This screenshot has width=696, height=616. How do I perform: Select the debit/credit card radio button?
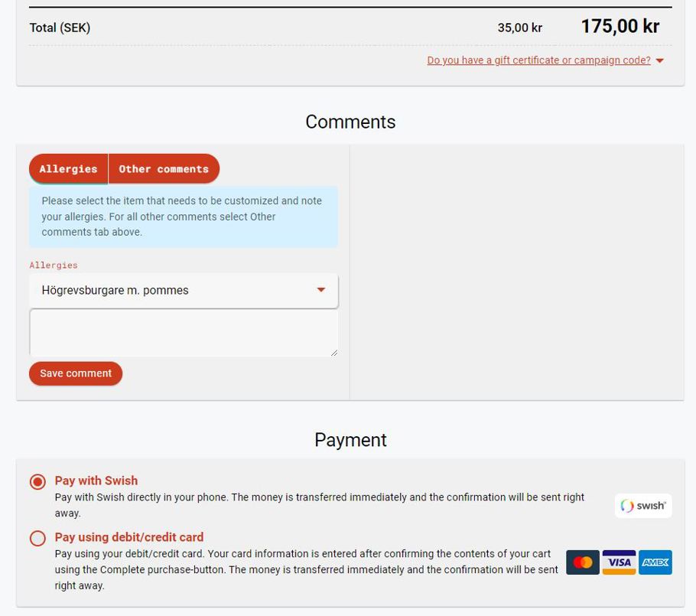pyautogui.click(x=37, y=538)
